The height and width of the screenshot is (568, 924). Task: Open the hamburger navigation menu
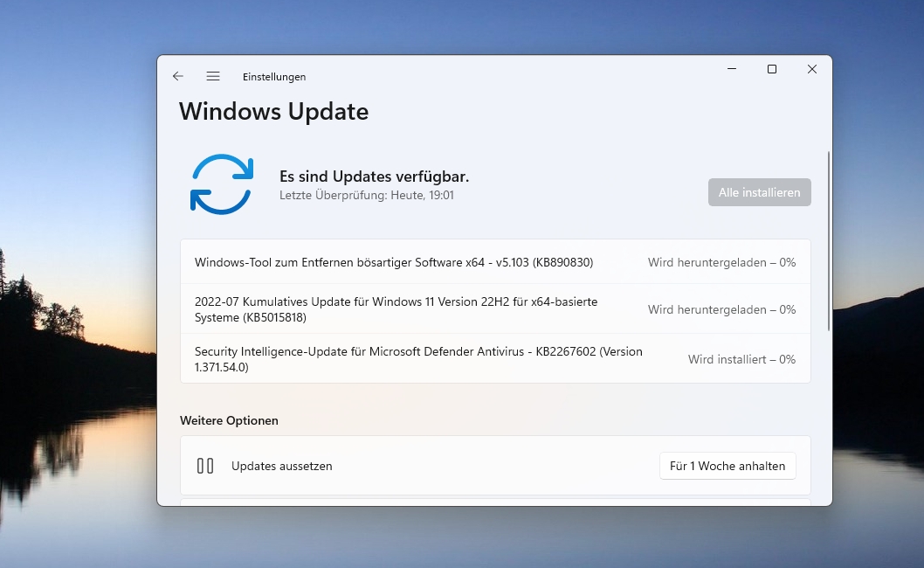(x=213, y=76)
